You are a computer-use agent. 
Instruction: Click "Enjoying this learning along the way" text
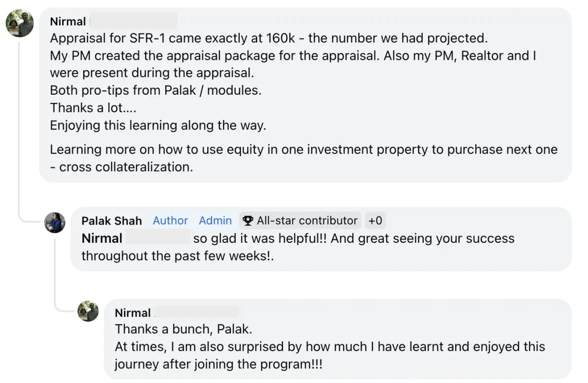[x=158, y=125]
